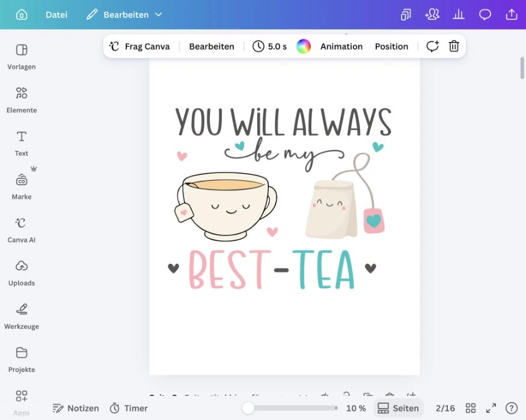Screen dimensions: 526x420
Task: Open the Apps panel
Action: pyautogui.click(x=22, y=403)
